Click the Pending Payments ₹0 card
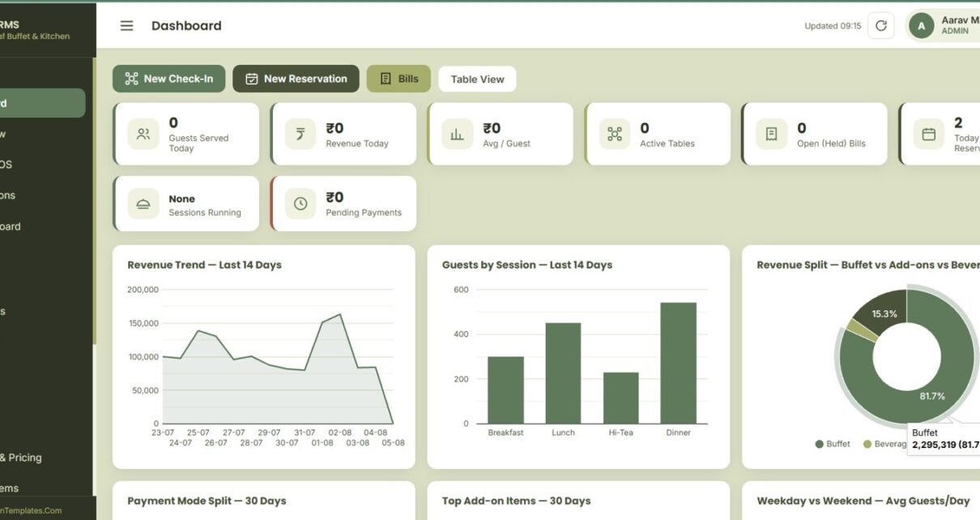Screen dimensions: 980x520 click(x=343, y=203)
